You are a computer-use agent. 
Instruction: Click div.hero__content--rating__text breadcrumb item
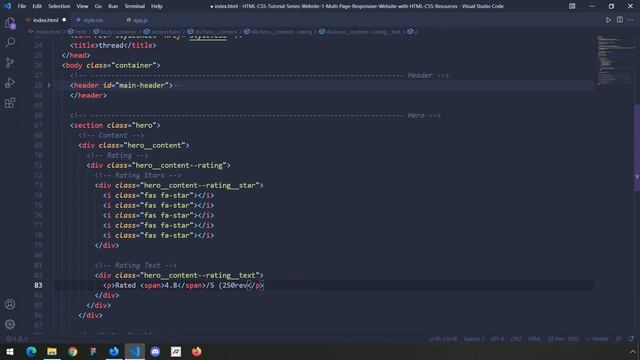(363, 32)
